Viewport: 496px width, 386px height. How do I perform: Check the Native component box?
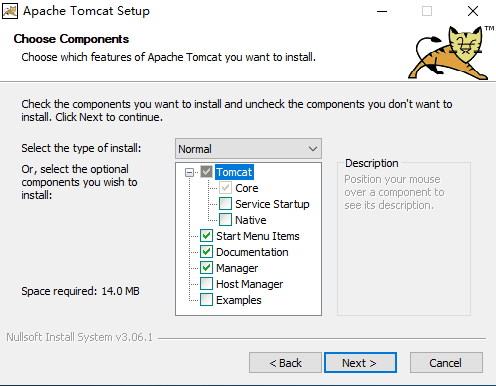point(225,220)
